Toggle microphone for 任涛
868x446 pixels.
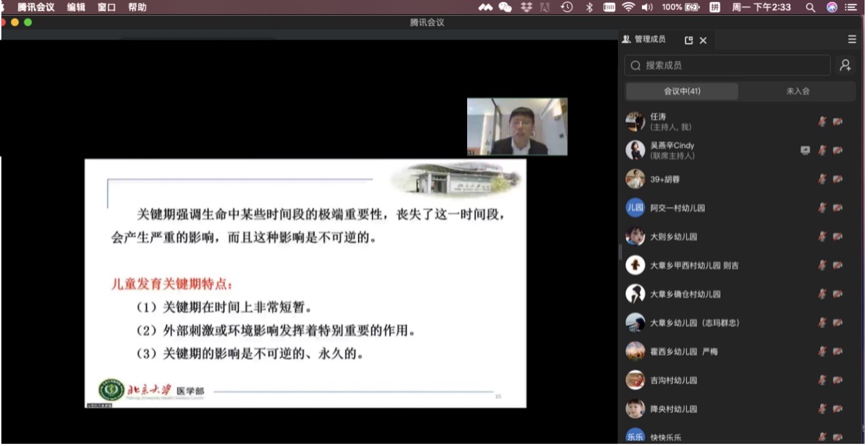[822, 122]
